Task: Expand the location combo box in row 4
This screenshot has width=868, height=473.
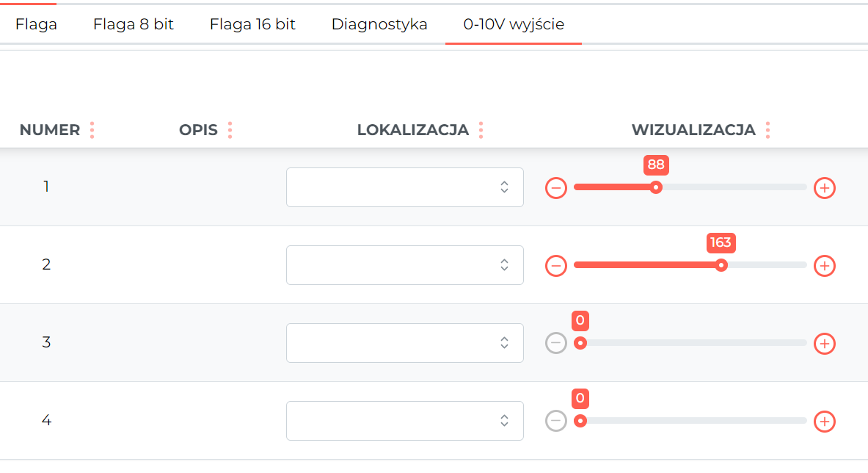Action: (x=405, y=421)
